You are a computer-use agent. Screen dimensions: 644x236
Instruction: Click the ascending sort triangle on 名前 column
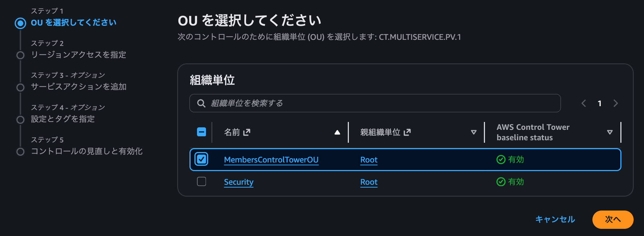coord(337,132)
